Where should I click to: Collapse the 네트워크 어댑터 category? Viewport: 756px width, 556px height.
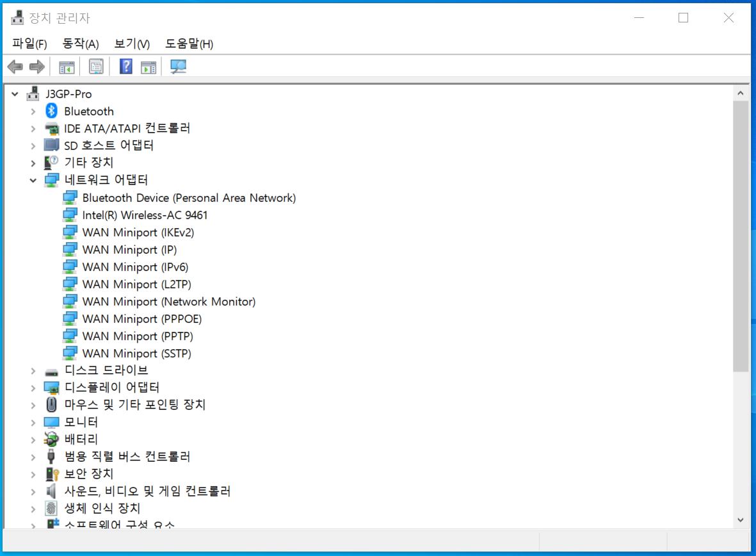33,181
